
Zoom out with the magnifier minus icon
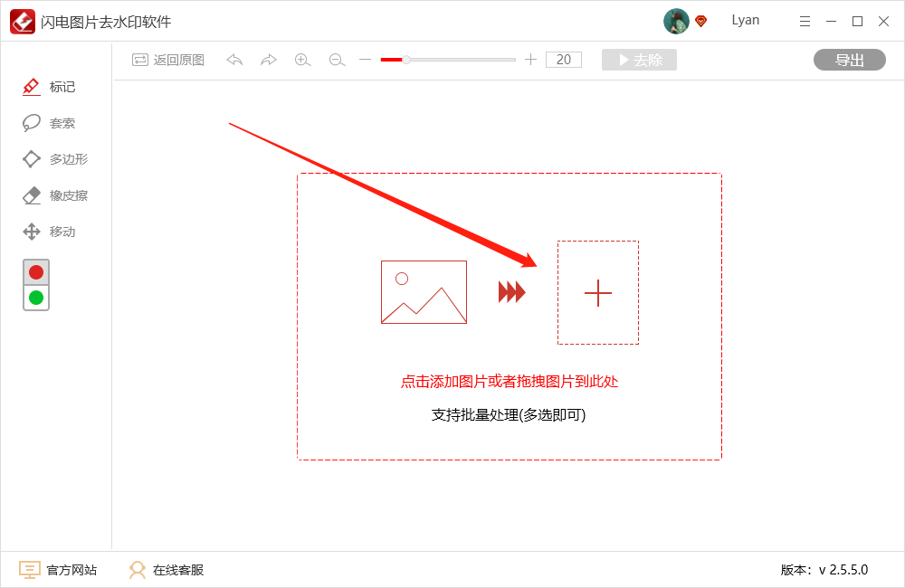337,60
